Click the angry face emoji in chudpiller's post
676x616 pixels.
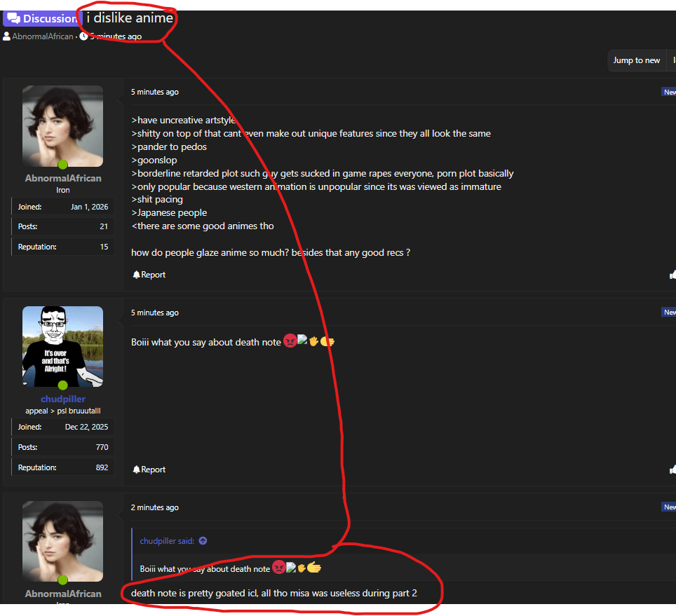(290, 342)
